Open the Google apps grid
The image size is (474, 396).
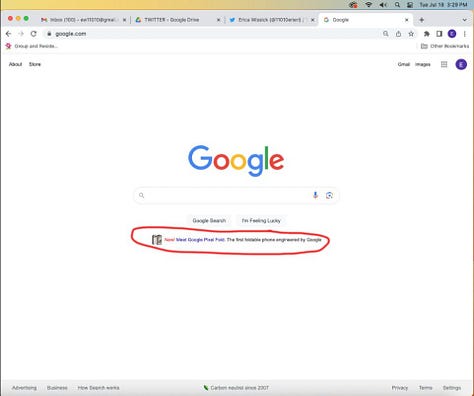[x=444, y=64]
